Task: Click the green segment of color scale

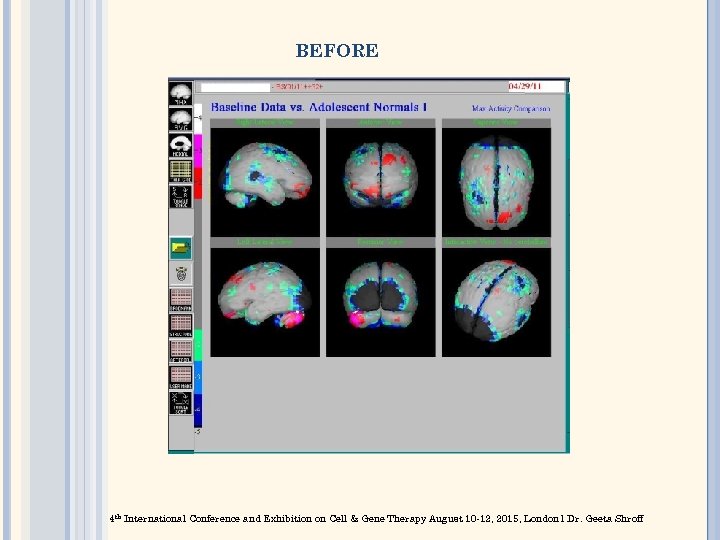Action: coord(198,345)
